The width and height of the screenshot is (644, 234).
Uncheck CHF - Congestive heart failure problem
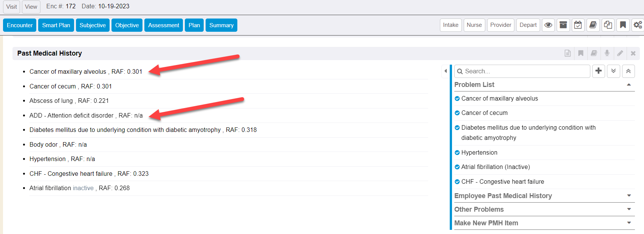coord(457,182)
